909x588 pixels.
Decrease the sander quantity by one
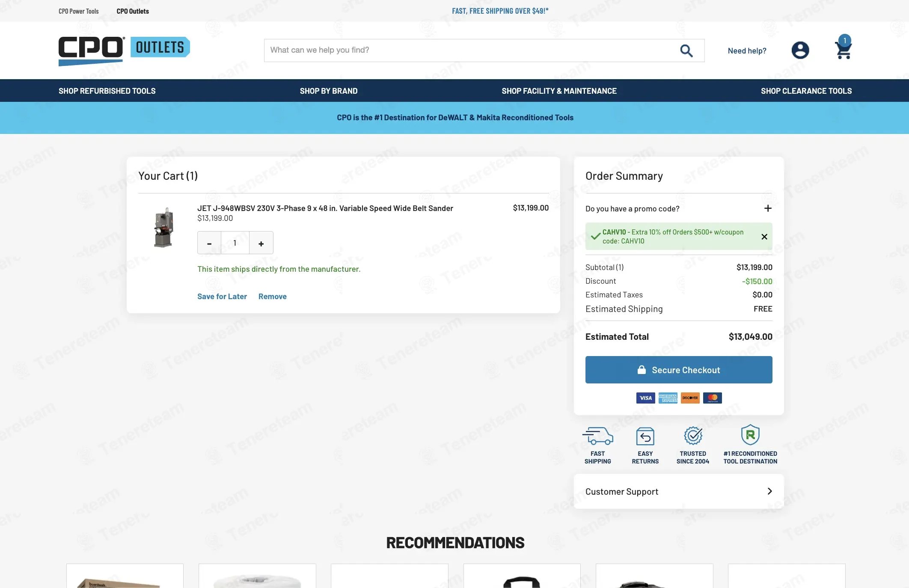(x=209, y=243)
